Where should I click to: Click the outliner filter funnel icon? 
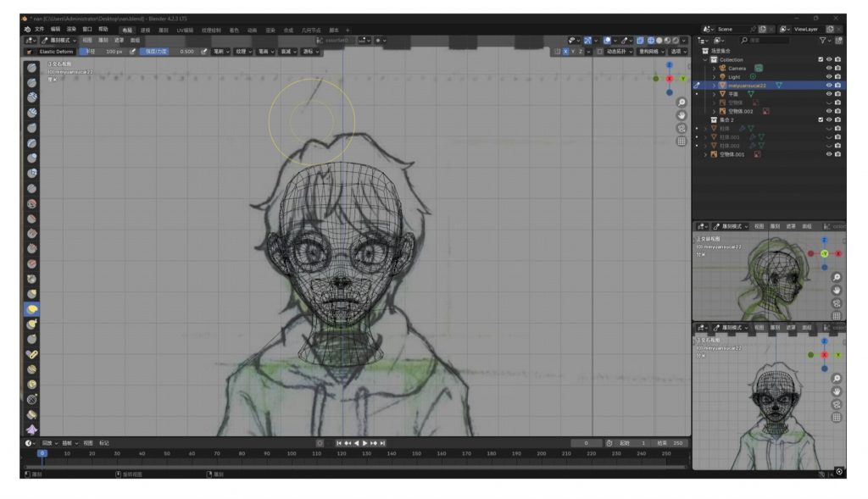[x=822, y=40]
